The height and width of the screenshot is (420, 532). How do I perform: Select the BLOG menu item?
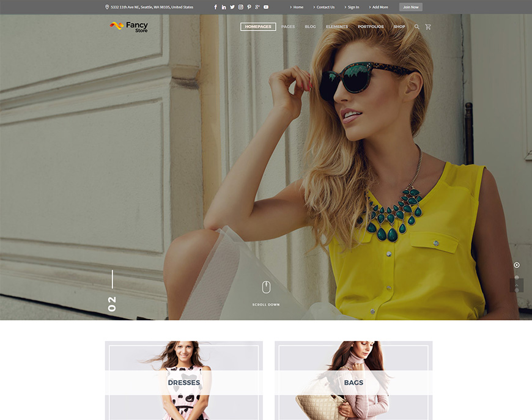pos(310,27)
